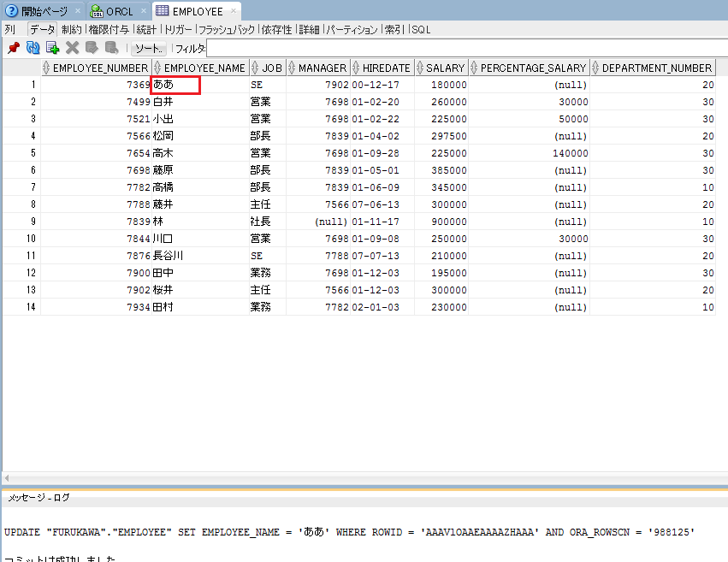This screenshot has height=562, width=728.
Task: Click percentage salary cell 140000
Action: (x=529, y=153)
